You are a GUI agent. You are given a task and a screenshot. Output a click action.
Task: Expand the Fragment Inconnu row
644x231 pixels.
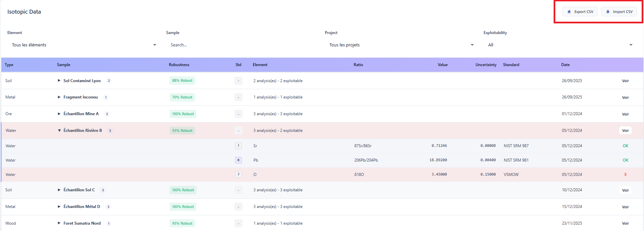59,97
